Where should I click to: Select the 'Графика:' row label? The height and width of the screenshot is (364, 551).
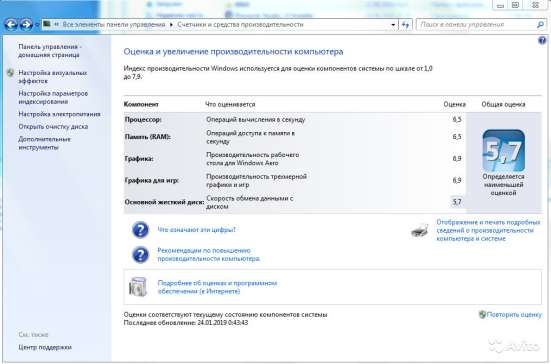139,158
